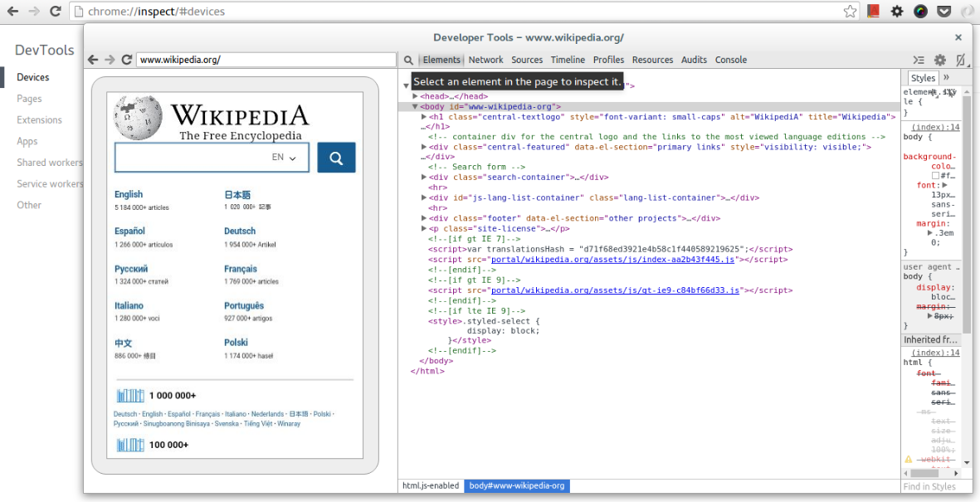Click the blue search button on Wikipedia page
The width and height of the screenshot is (980, 502).
click(336, 158)
